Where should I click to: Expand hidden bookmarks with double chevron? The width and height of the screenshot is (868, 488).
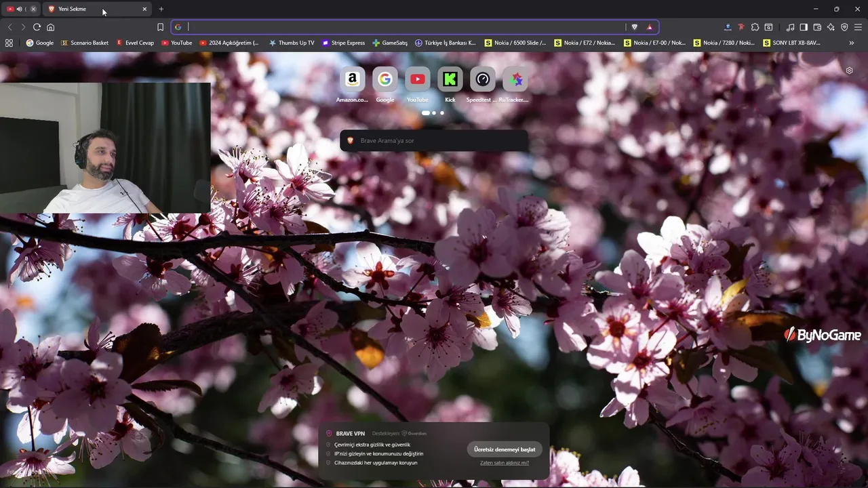click(x=852, y=43)
